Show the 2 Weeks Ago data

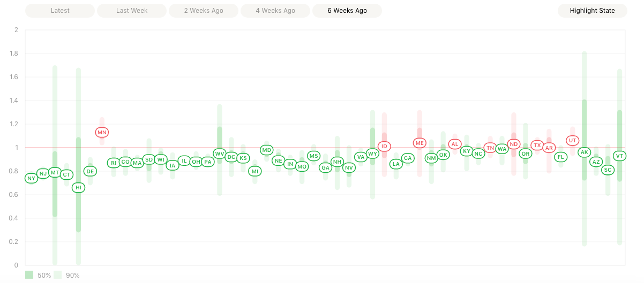click(204, 11)
